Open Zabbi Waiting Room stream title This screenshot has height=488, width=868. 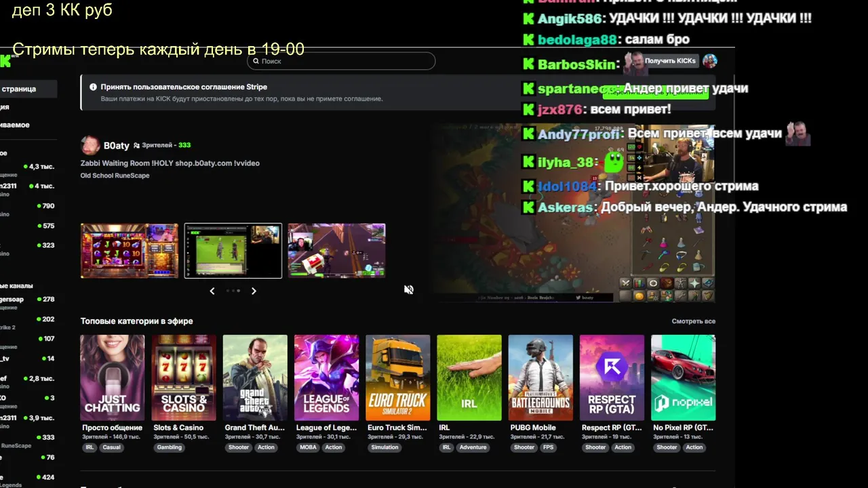click(x=170, y=163)
